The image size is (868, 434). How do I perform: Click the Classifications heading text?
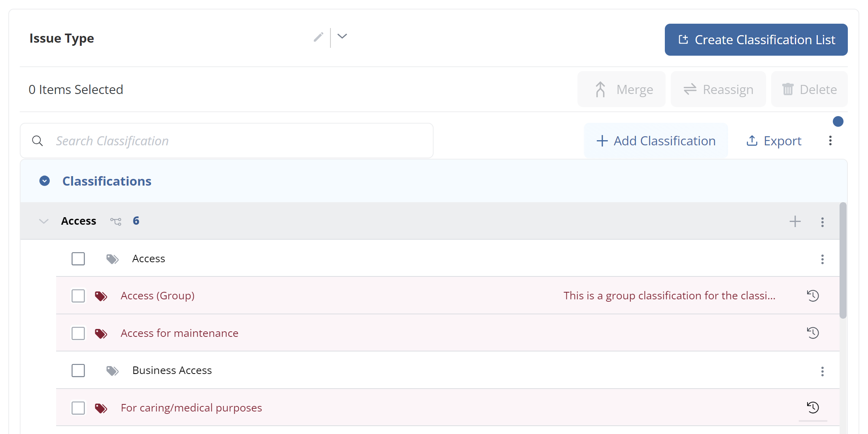(x=107, y=181)
